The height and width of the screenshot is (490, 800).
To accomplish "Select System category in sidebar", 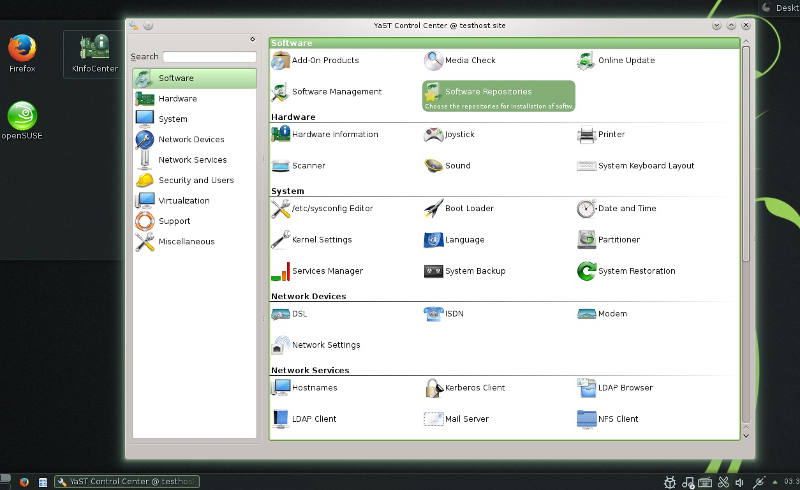I will pos(194,119).
